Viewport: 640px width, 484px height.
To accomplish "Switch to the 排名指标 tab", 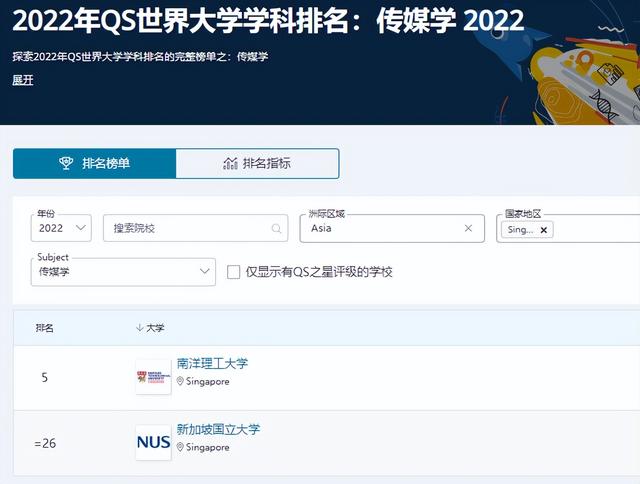I will pyautogui.click(x=257, y=164).
